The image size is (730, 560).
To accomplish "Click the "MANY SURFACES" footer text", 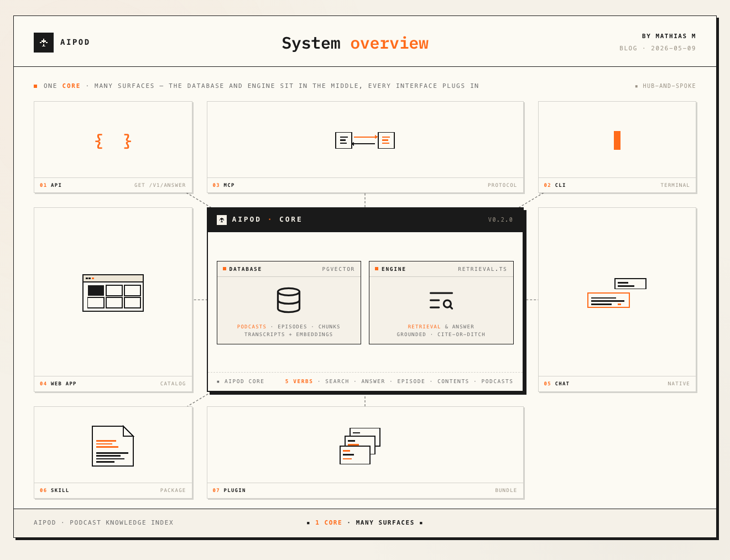I will pos(385,522).
